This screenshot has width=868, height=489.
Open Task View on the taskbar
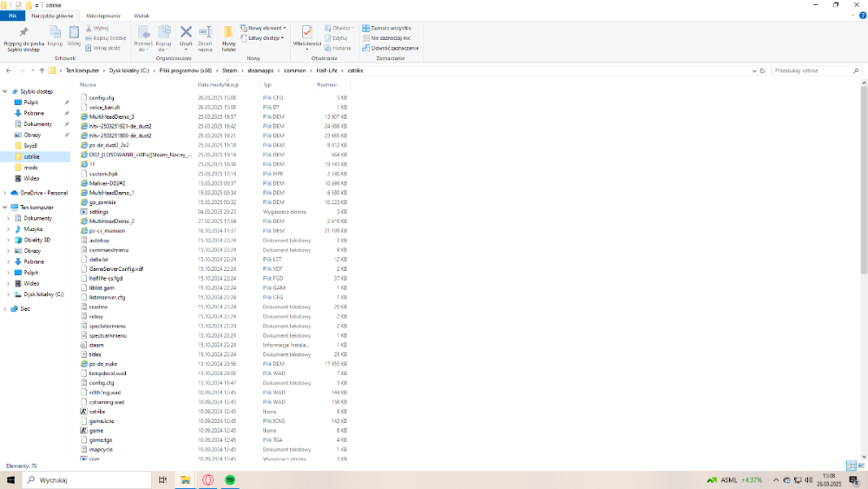[163, 479]
